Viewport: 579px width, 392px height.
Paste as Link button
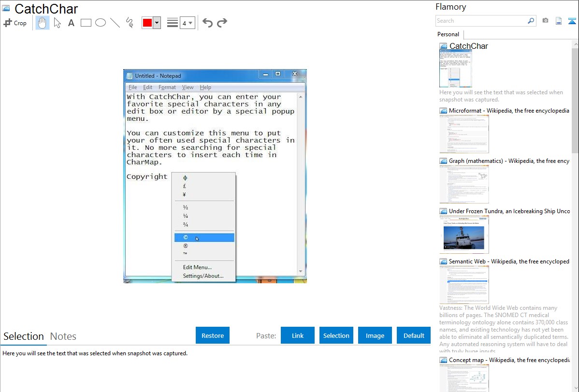(298, 335)
